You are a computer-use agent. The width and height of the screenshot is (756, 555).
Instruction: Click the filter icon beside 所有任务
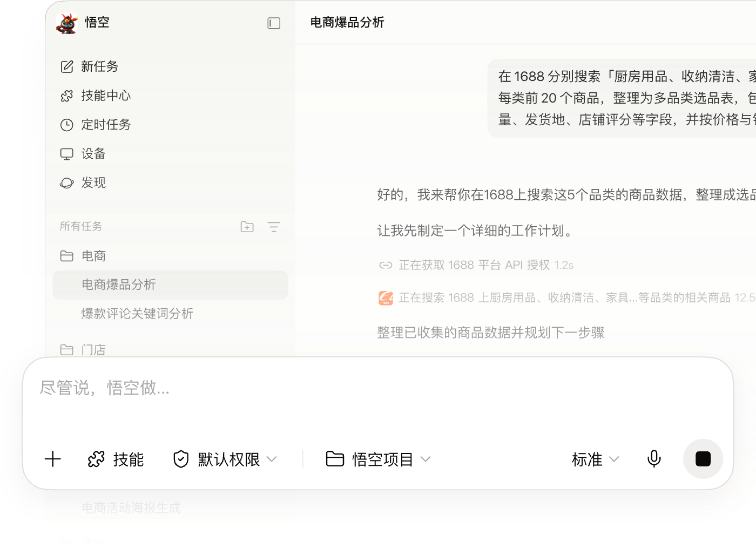(x=274, y=227)
